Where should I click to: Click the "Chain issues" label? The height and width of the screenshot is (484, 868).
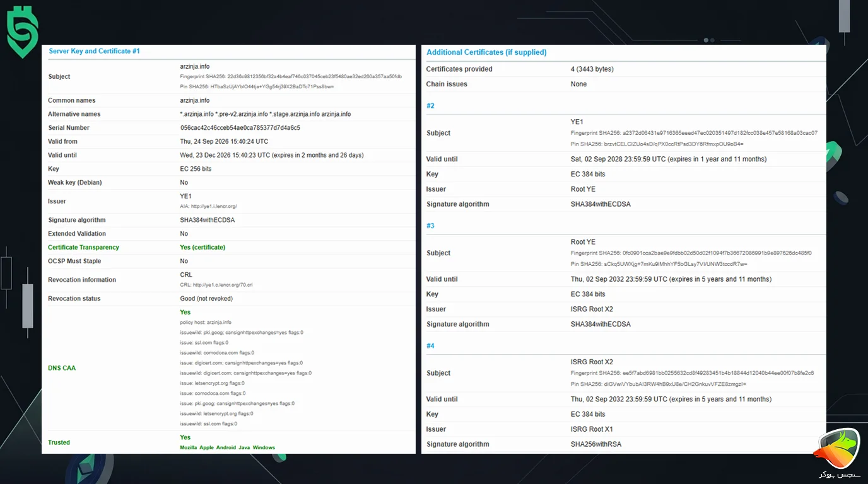447,84
